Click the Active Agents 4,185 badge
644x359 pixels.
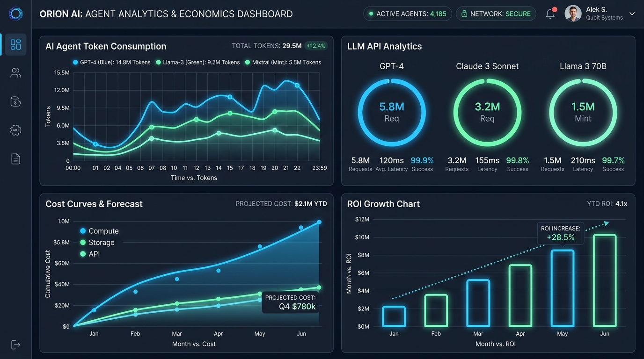coord(408,14)
